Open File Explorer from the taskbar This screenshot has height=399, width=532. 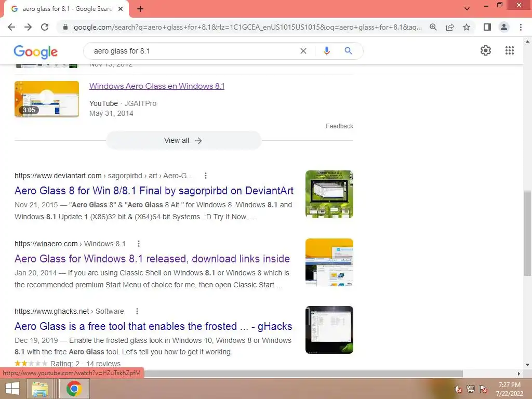[x=39, y=389]
